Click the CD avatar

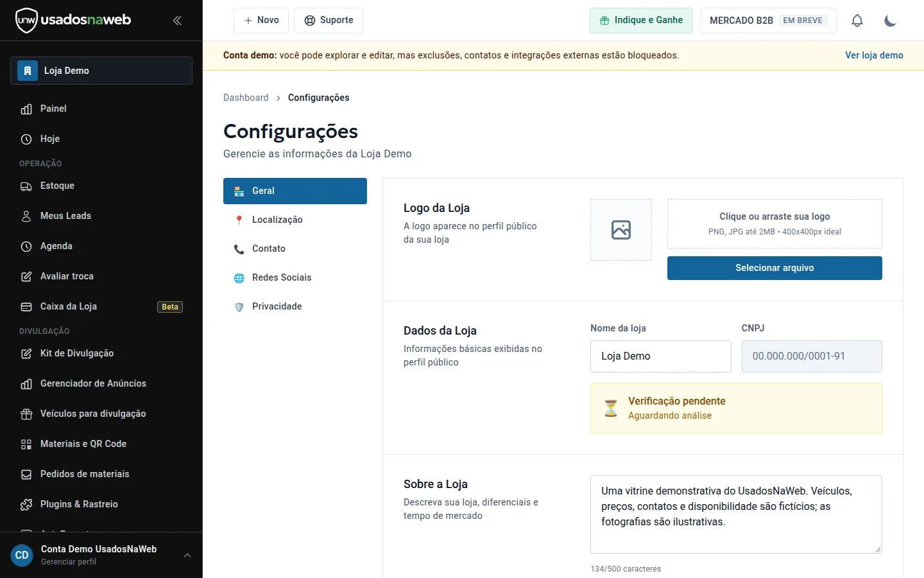22,556
